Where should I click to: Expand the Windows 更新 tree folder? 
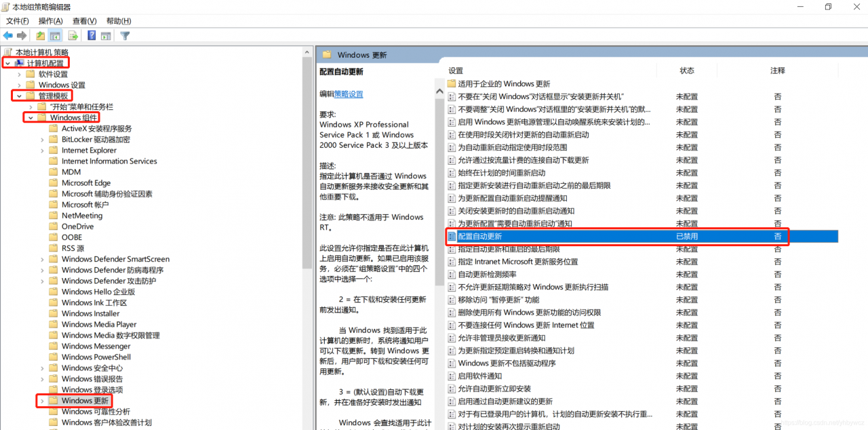tap(42, 401)
